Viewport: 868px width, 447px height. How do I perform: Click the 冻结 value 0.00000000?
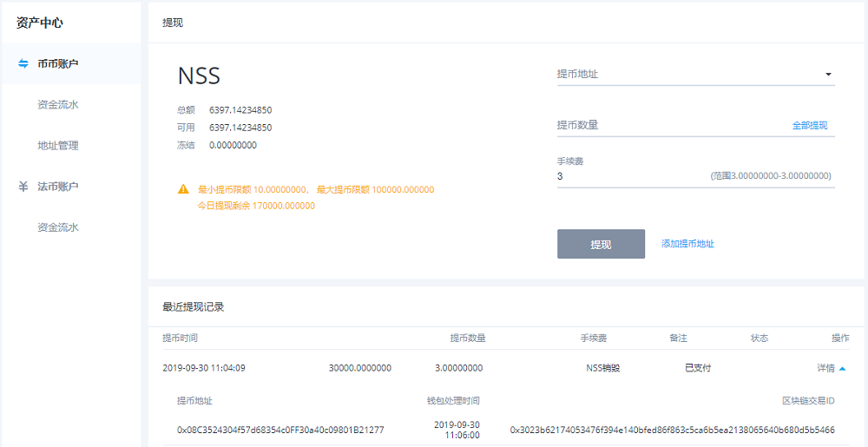tap(233, 146)
